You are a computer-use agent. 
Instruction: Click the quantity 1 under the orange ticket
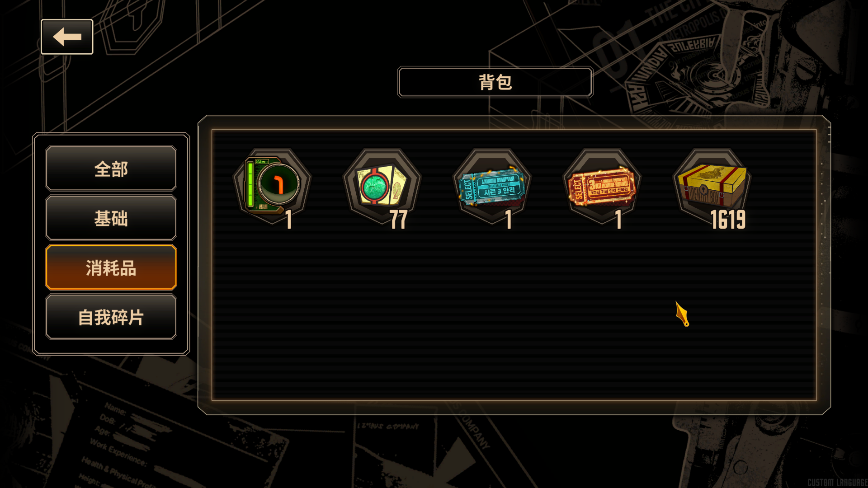tap(618, 220)
